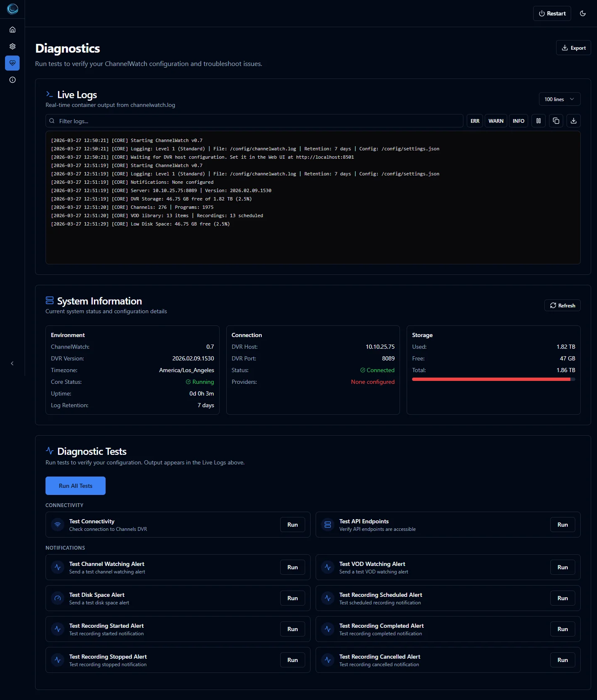Click the 'Notifications: None configured' log line
Viewport: 597px width, 700px height.
pos(132,182)
